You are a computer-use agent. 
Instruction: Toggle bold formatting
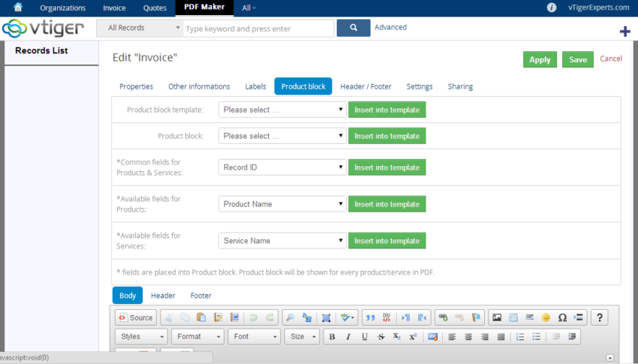(332, 337)
